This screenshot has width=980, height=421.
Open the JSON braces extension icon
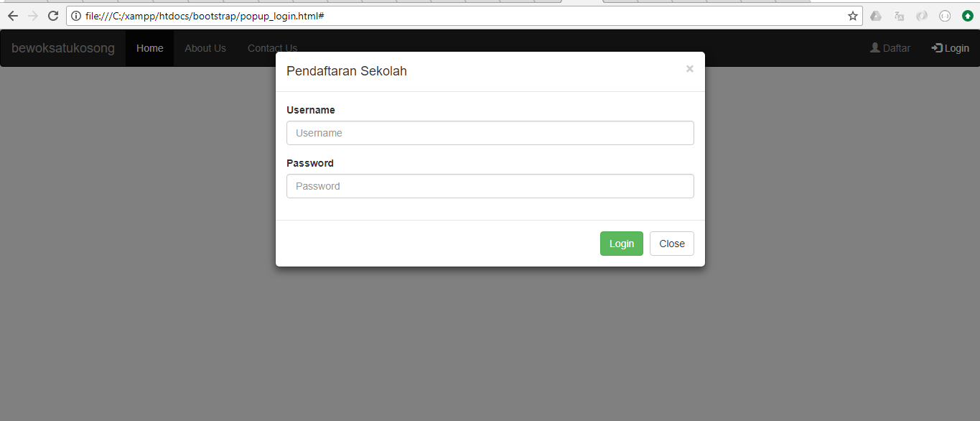945,16
